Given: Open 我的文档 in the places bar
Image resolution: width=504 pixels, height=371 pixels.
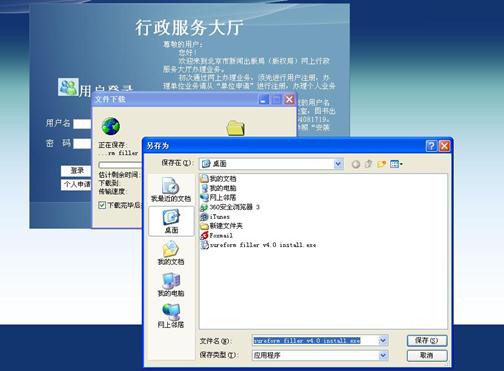Looking at the screenshot, I should pyautogui.click(x=171, y=253).
